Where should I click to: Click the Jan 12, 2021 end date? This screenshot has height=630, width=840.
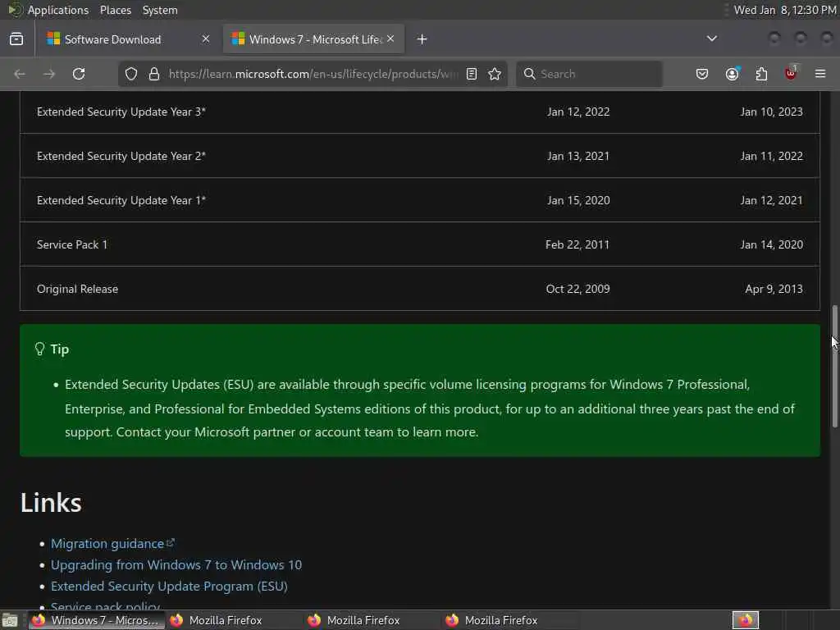pyautogui.click(x=771, y=200)
